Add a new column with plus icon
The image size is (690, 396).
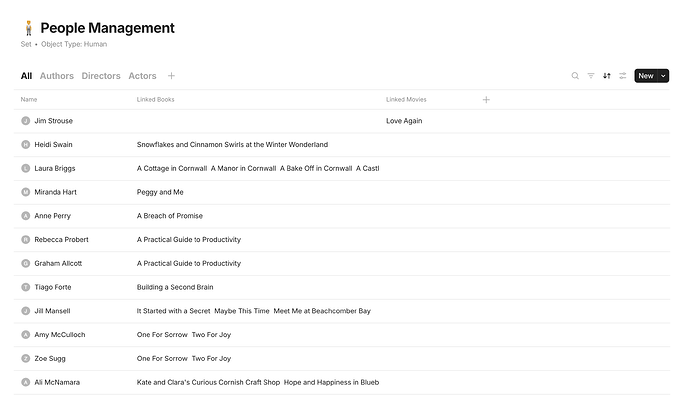pos(486,99)
